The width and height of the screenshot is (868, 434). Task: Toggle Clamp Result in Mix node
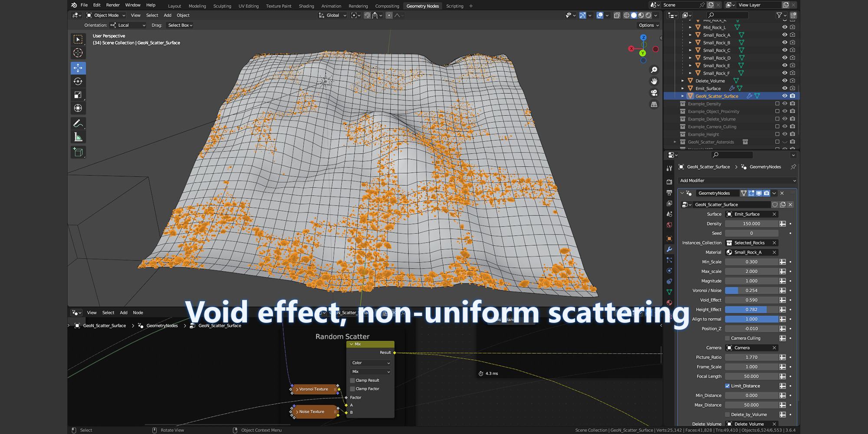coord(352,380)
